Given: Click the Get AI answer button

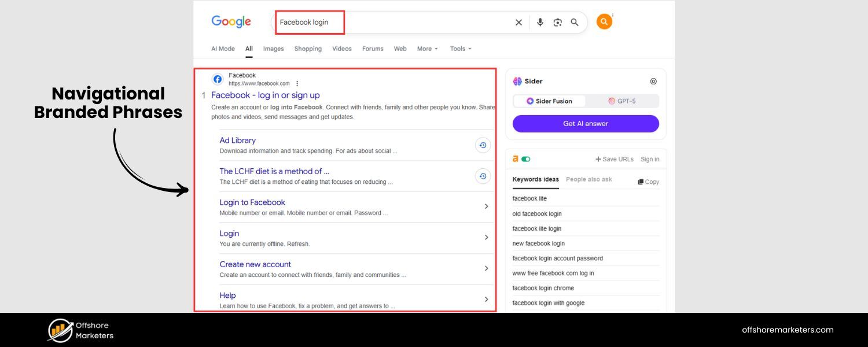Looking at the screenshot, I should (x=586, y=124).
